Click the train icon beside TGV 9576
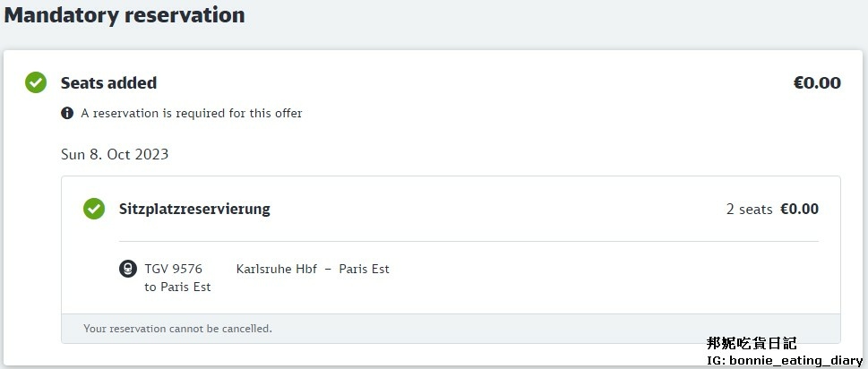The height and width of the screenshot is (369, 868). coord(128,269)
